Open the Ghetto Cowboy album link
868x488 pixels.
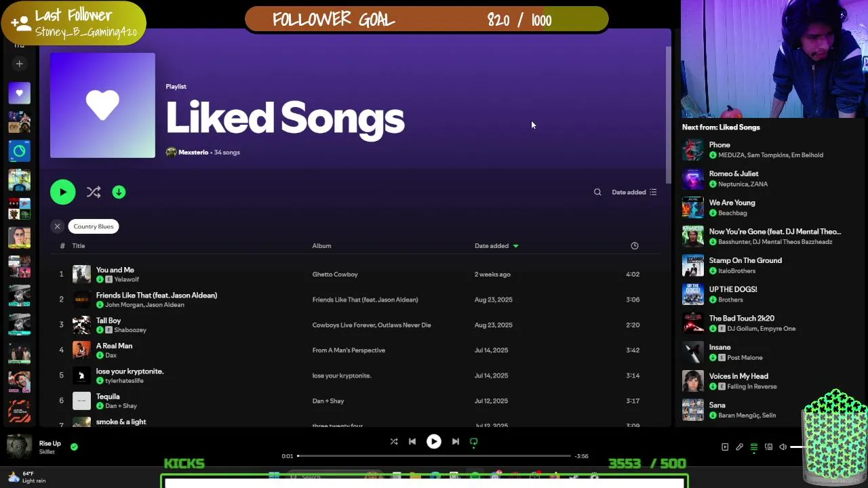335,274
